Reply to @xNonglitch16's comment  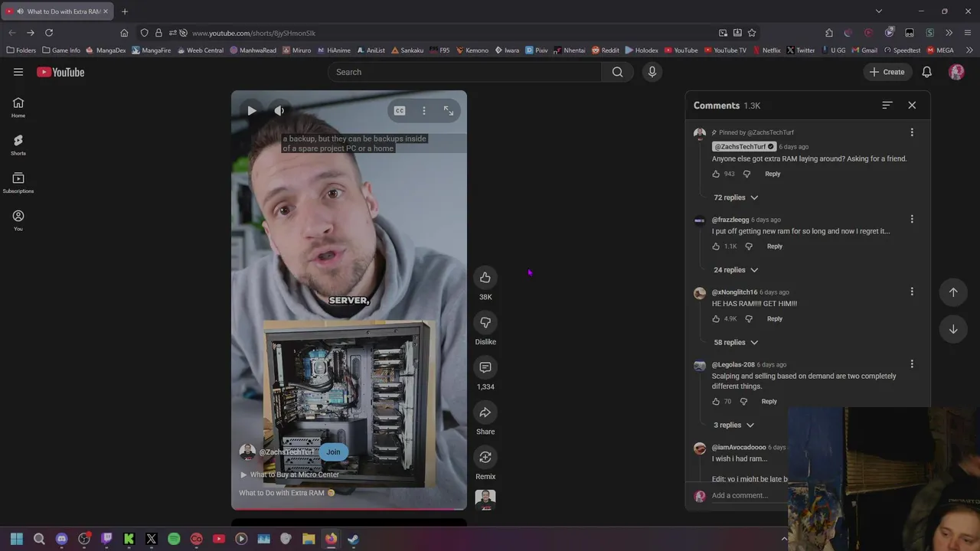click(x=775, y=318)
